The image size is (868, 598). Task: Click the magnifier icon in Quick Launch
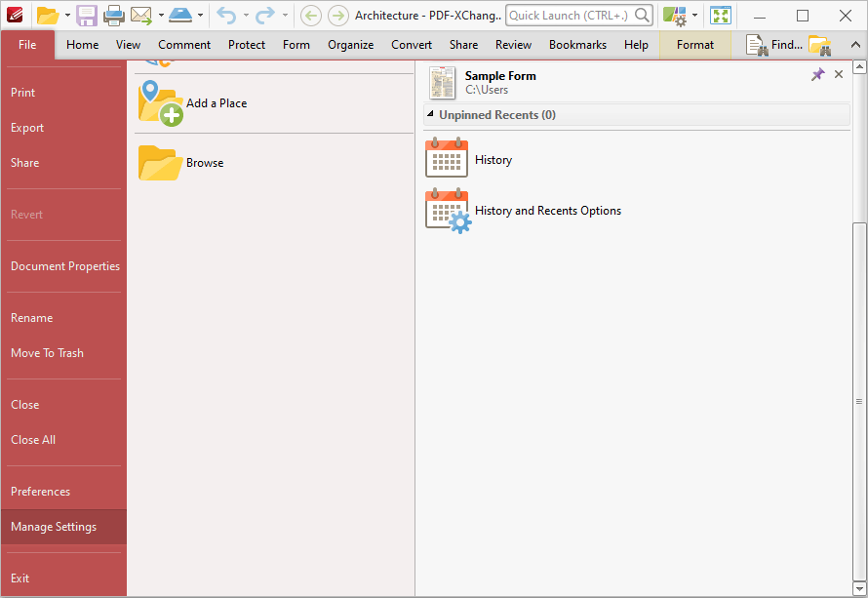642,16
